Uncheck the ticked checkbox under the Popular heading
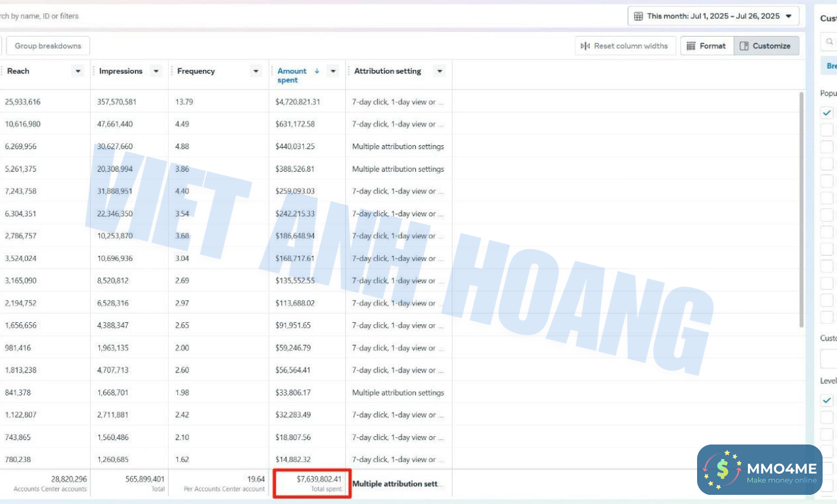This screenshot has width=837, height=504. click(827, 112)
